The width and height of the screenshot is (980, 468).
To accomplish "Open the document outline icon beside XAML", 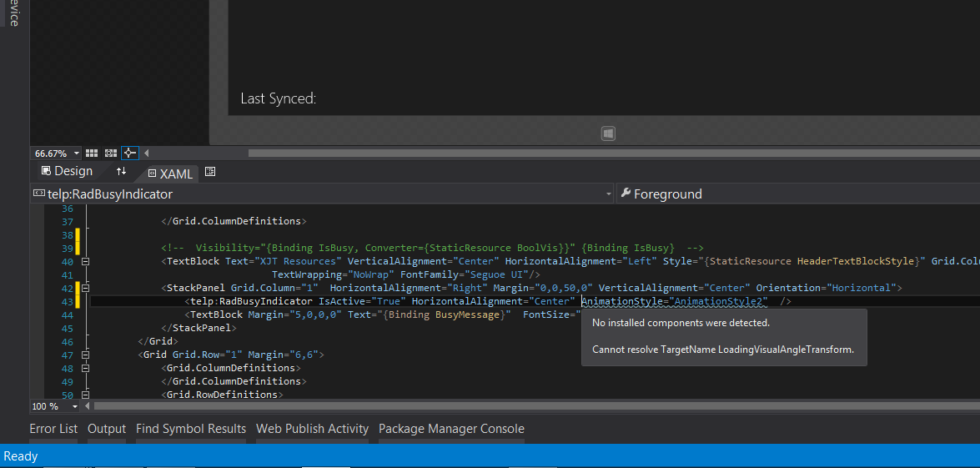I will click(210, 171).
